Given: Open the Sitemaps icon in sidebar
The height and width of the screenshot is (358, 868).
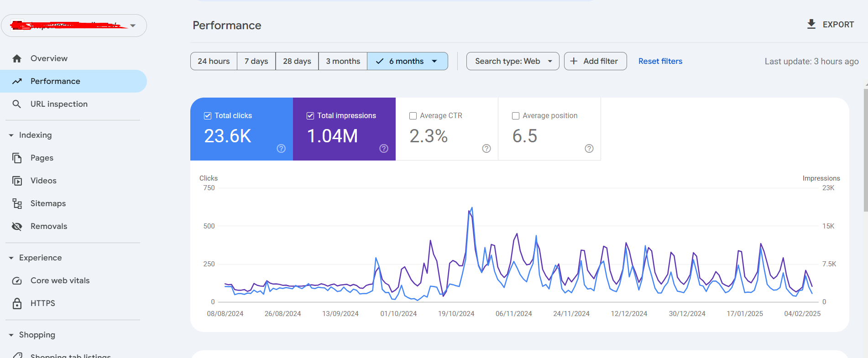Looking at the screenshot, I should pyautogui.click(x=17, y=203).
